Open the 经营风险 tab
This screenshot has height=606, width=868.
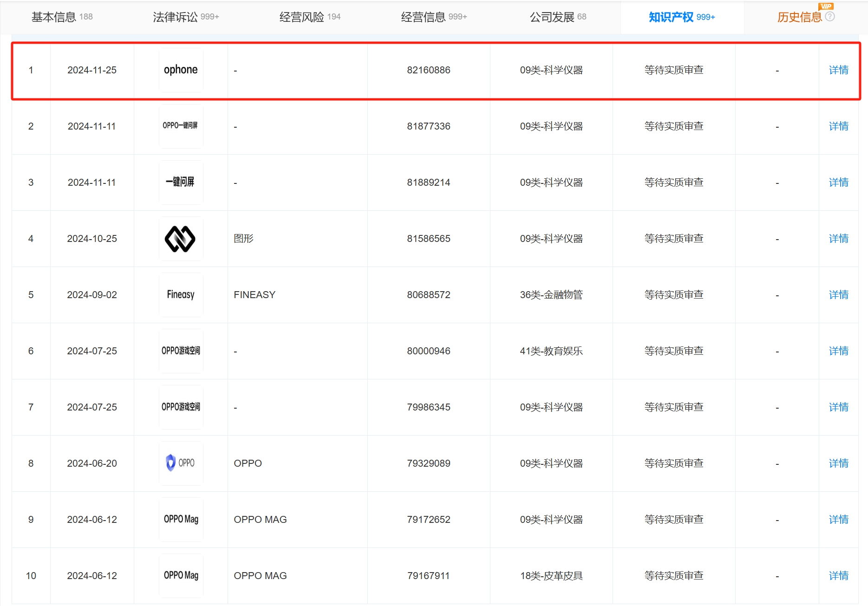[x=310, y=17]
